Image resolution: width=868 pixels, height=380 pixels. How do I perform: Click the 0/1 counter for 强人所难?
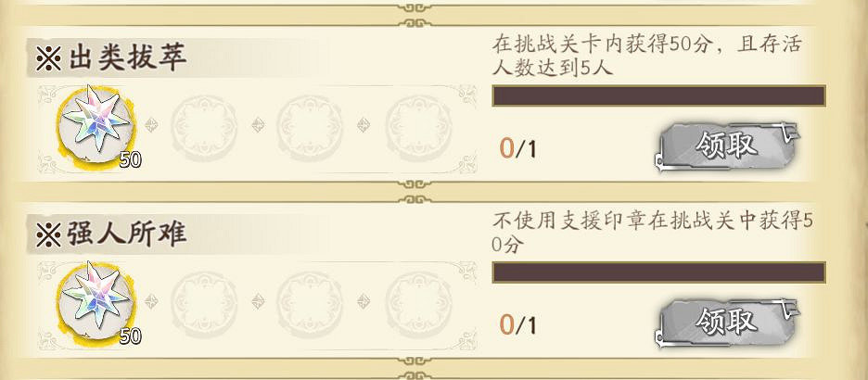pos(517,324)
